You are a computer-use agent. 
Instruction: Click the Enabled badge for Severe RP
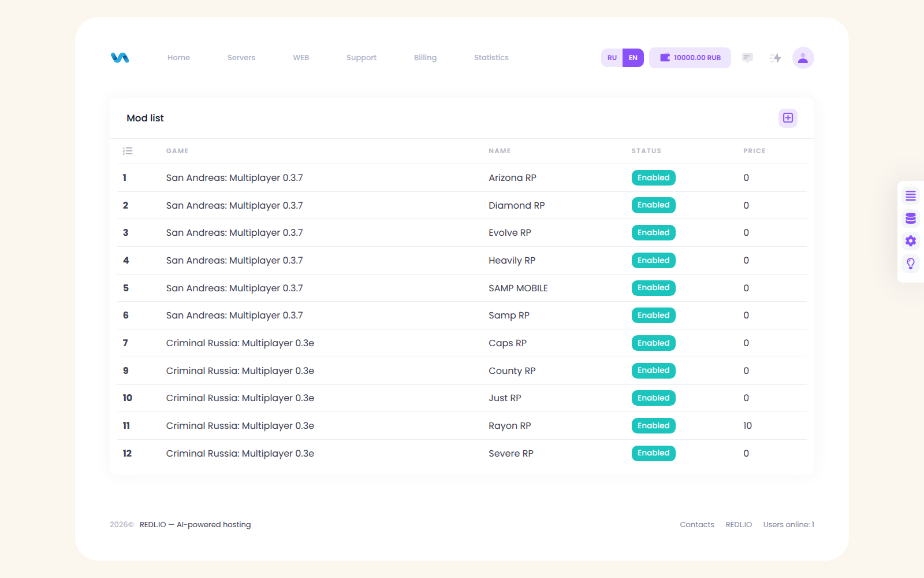pos(654,453)
